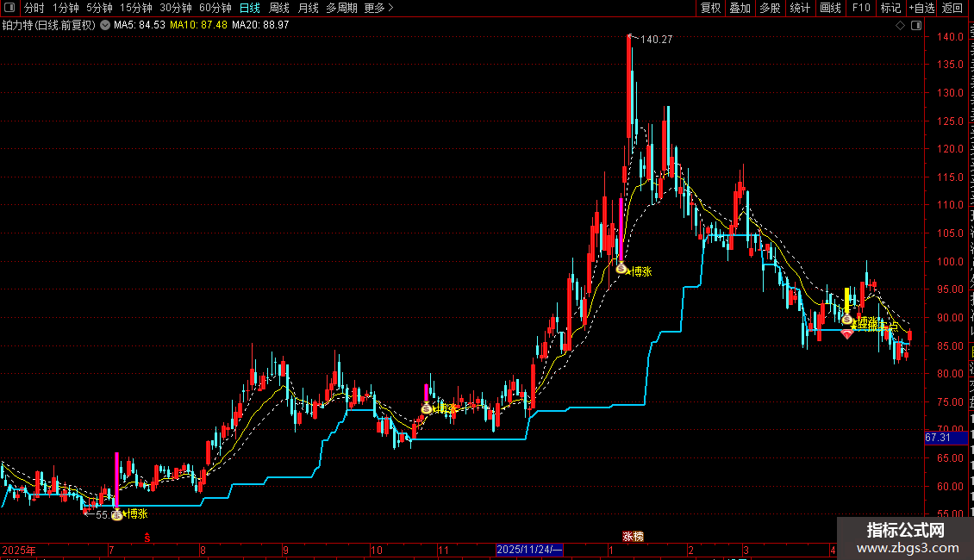Switch to 周线 weekly chart
Screen dimensions: 974x560
coord(279,8)
